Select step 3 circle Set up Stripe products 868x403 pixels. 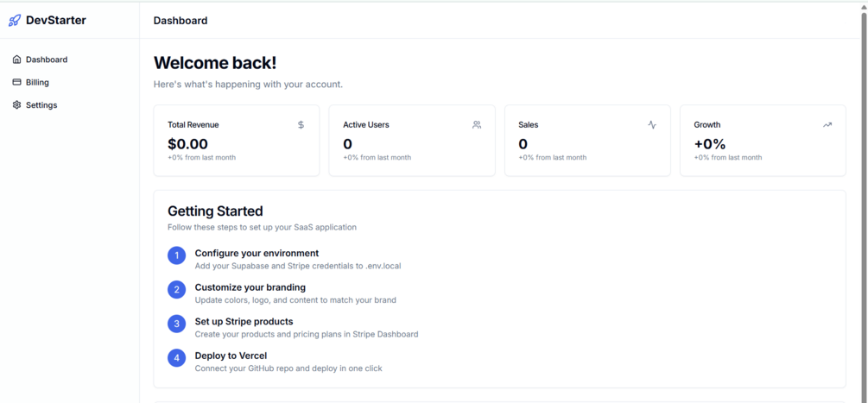(x=176, y=324)
